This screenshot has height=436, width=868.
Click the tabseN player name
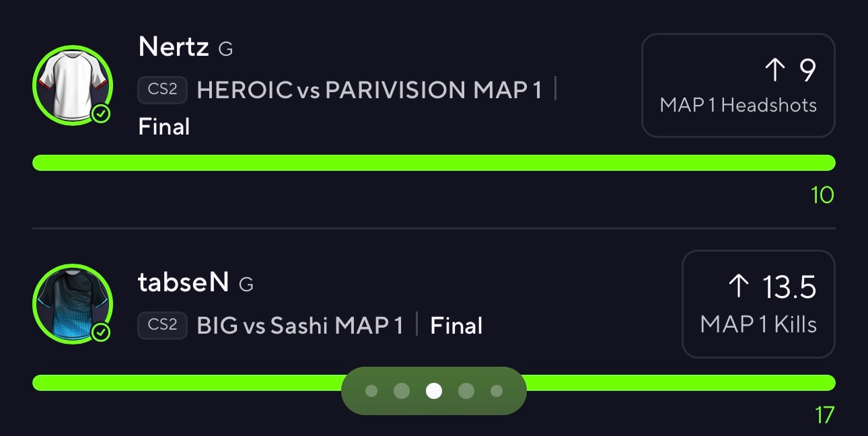point(184,283)
